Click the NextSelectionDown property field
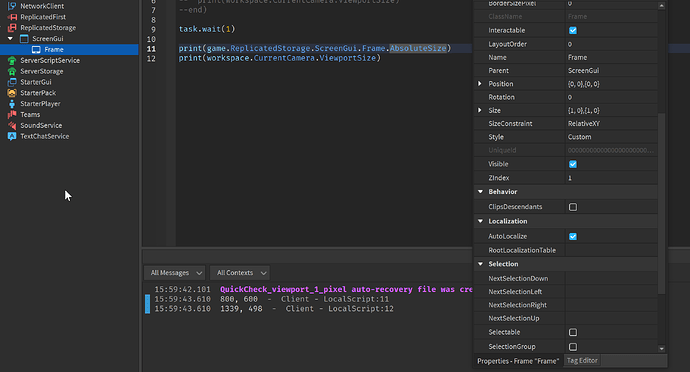This screenshot has height=372, width=690. [x=611, y=278]
